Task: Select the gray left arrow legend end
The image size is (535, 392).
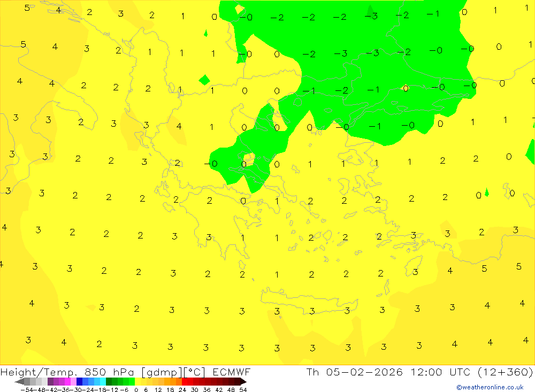Action: click(20, 382)
